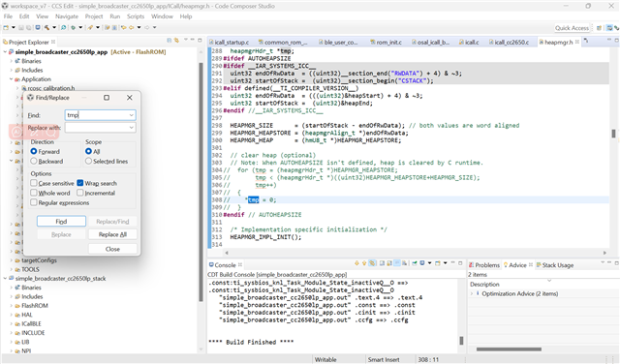Image resolution: width=620 pixels, height=364 pixels.
Task: Click the blue monitor toolbar icon
Action: click(x=38, y=27)
